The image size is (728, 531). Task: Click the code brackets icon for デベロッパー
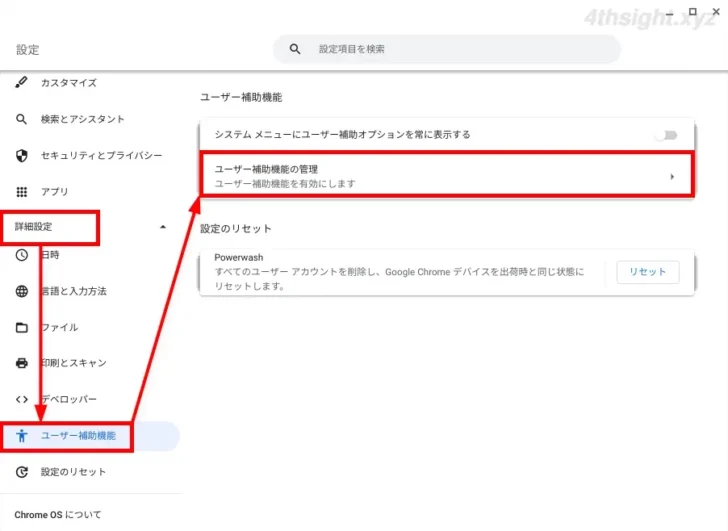[21, 399]
